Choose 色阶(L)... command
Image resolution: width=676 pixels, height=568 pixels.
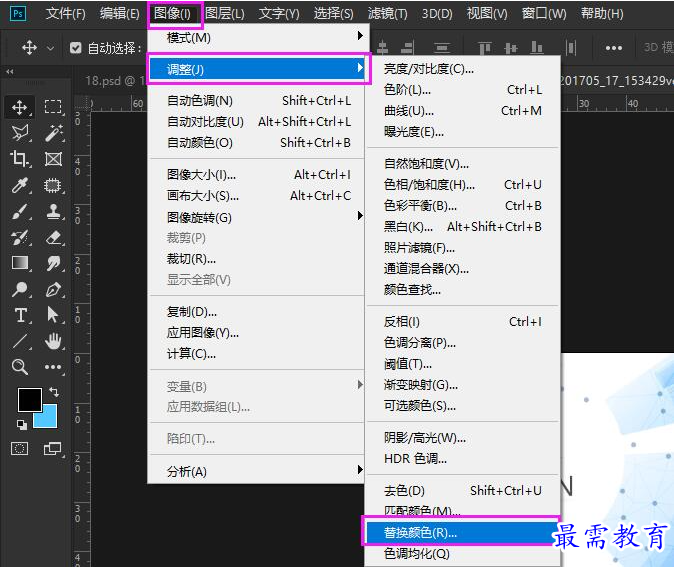pos(462,90)
